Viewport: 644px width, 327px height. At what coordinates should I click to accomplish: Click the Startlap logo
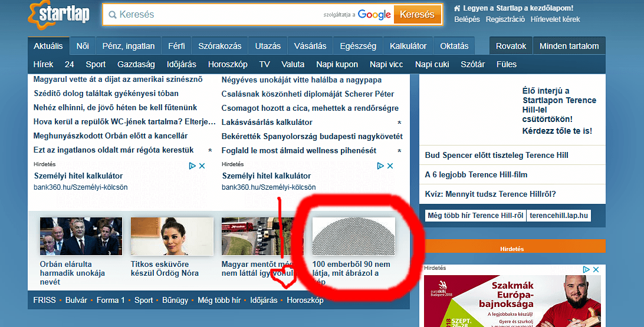tap(58, 15)
